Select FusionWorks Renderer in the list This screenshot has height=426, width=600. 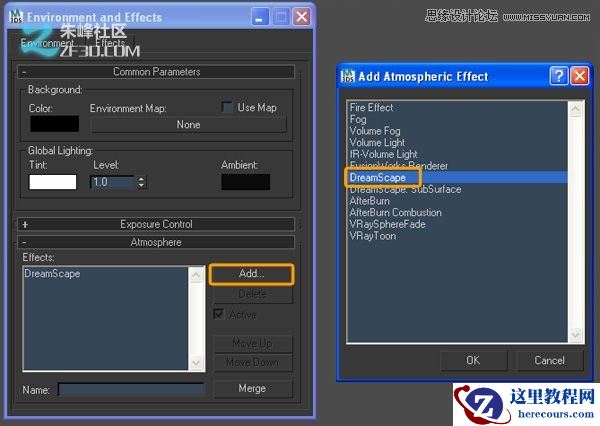coord(399,165)
